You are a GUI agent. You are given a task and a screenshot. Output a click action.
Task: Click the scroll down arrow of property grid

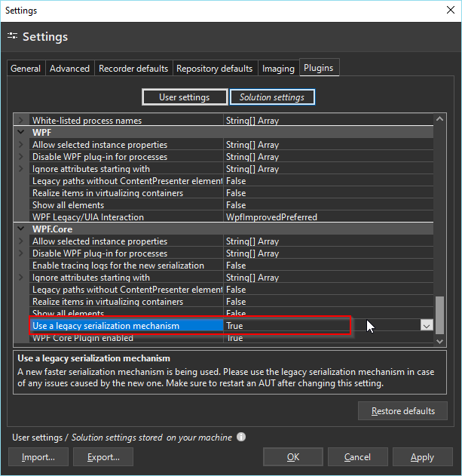(440, 342)
